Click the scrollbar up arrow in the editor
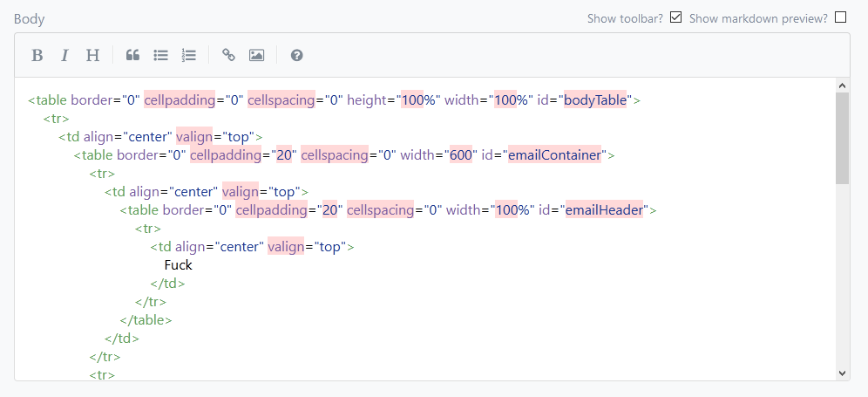The width and height of the screenshot is (868, 397). (x=842, y=86)
